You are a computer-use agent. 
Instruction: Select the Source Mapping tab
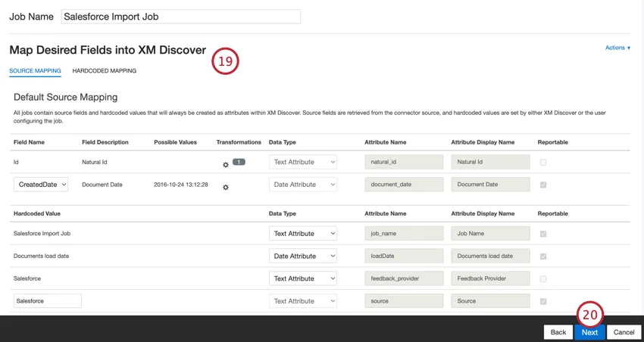(x=35, y=71)
